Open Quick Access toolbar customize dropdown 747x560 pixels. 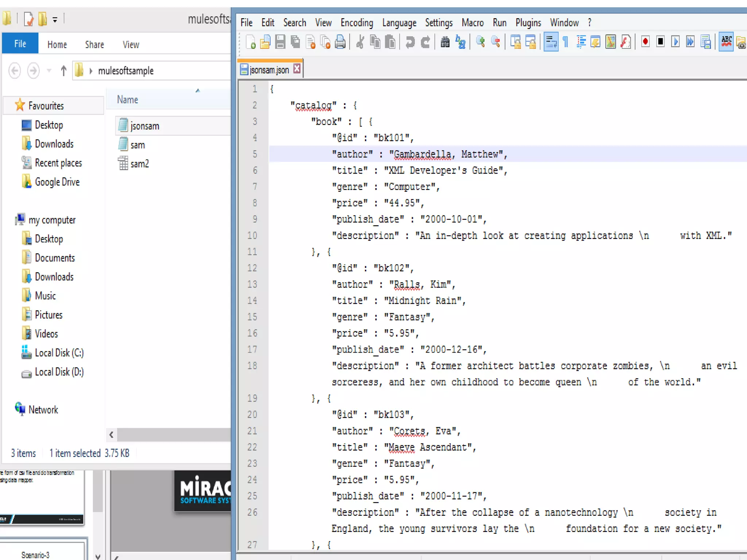[55, 20]
